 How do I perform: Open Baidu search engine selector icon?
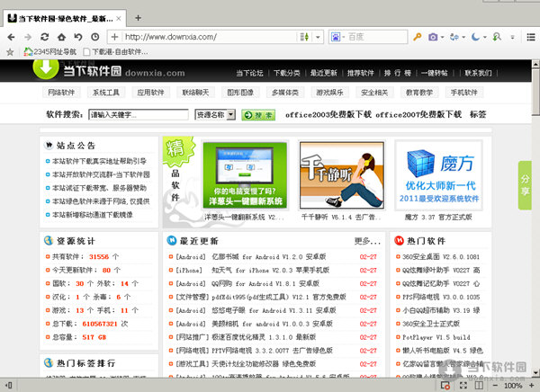(x=336, y=37)
